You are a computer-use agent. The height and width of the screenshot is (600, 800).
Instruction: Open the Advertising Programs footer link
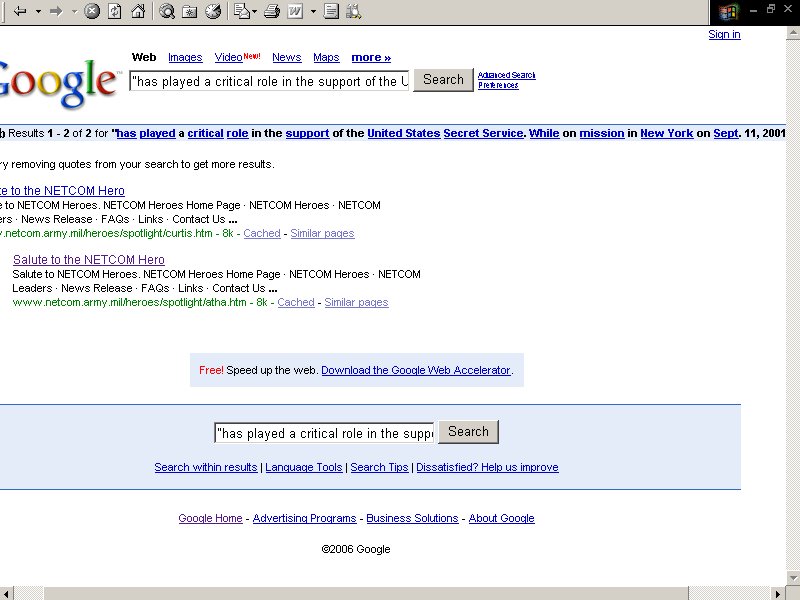coord(305,518)
